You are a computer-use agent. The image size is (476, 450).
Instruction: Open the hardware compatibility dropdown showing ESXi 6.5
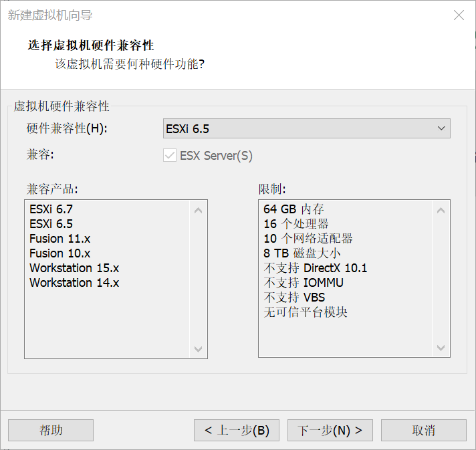[x=306, y=128]
